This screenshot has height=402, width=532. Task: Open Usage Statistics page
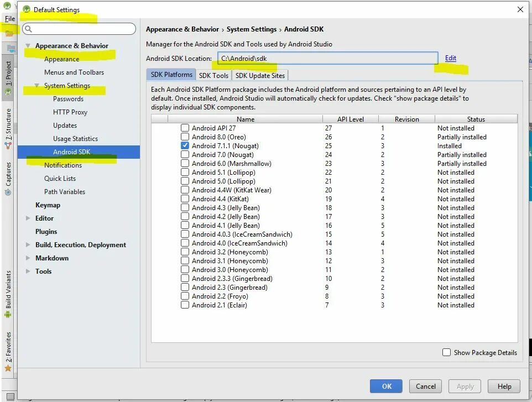click(75, 138)
